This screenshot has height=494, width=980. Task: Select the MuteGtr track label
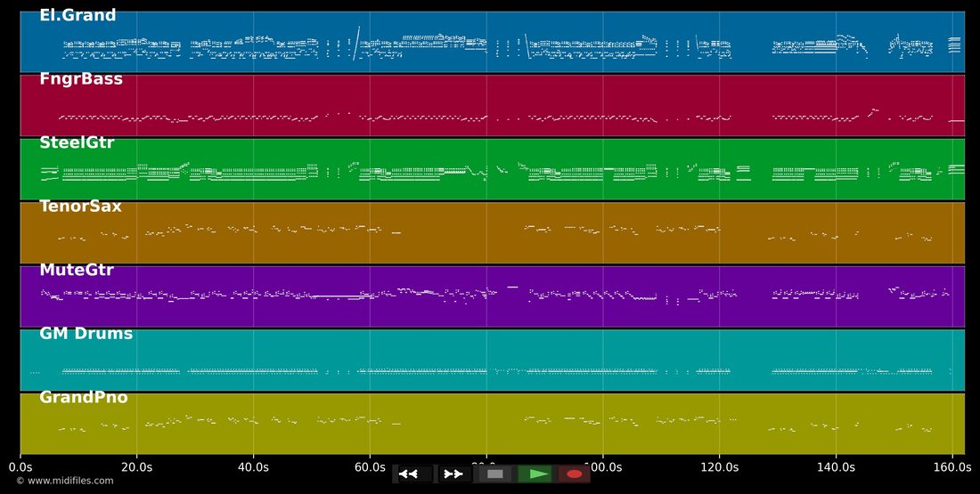coord(77,270)
